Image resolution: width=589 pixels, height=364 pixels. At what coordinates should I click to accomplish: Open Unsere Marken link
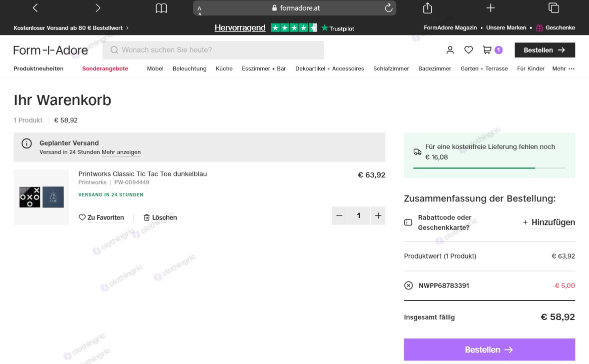tap(506, 28)
